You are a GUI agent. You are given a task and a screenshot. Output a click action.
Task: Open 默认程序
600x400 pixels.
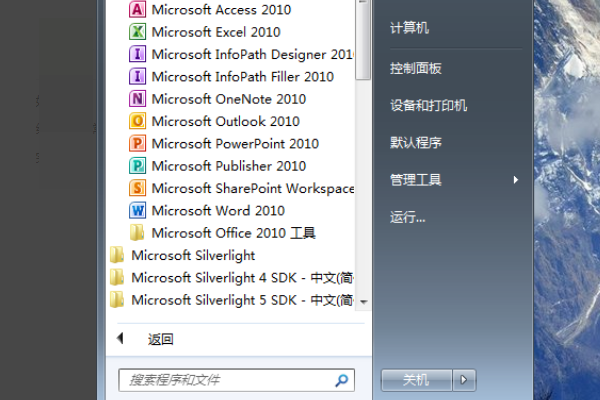click(416, 142)
